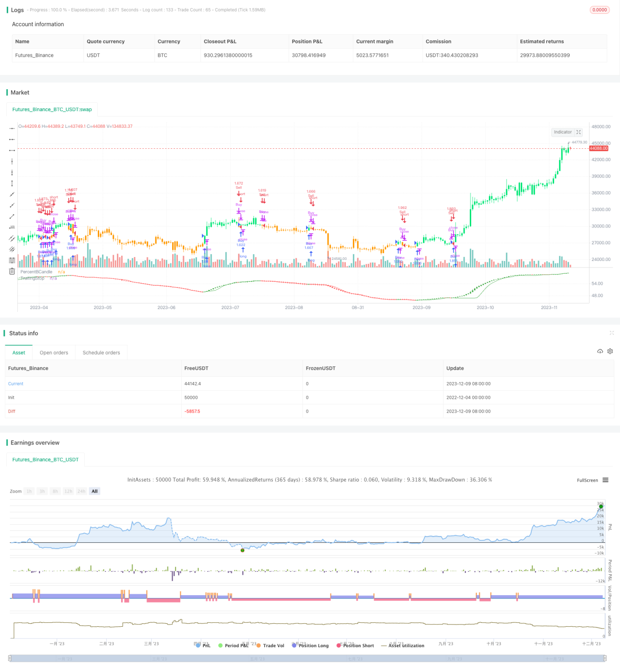620x672 pixels.
Task: Click the red 0.0000 badge in Logs
Action: 599,10
